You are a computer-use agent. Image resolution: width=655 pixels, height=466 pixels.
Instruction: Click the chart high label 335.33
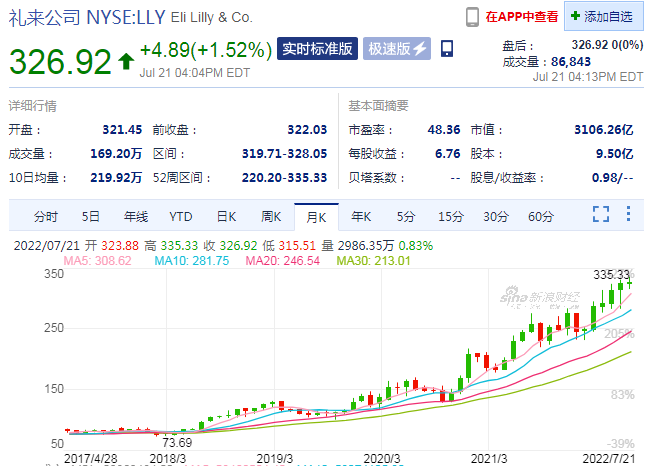(x=612, y=275)
